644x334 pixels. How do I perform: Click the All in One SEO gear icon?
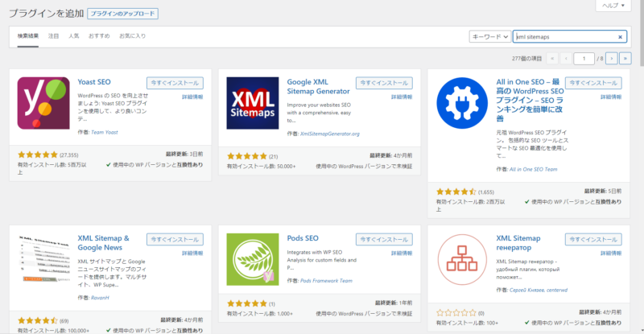(x=462, y=103)
